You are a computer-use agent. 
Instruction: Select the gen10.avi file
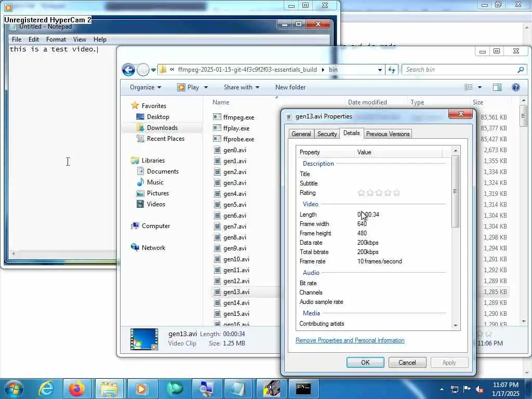click(x=236, y=259)
